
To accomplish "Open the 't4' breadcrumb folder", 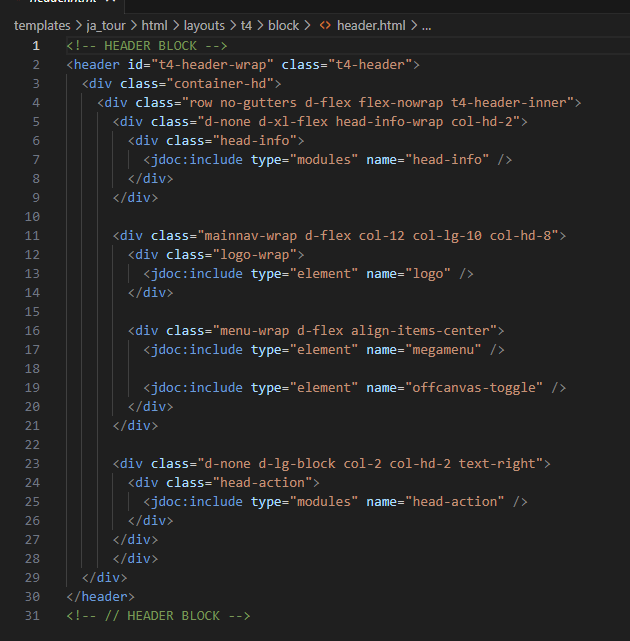I will [246, 25].
